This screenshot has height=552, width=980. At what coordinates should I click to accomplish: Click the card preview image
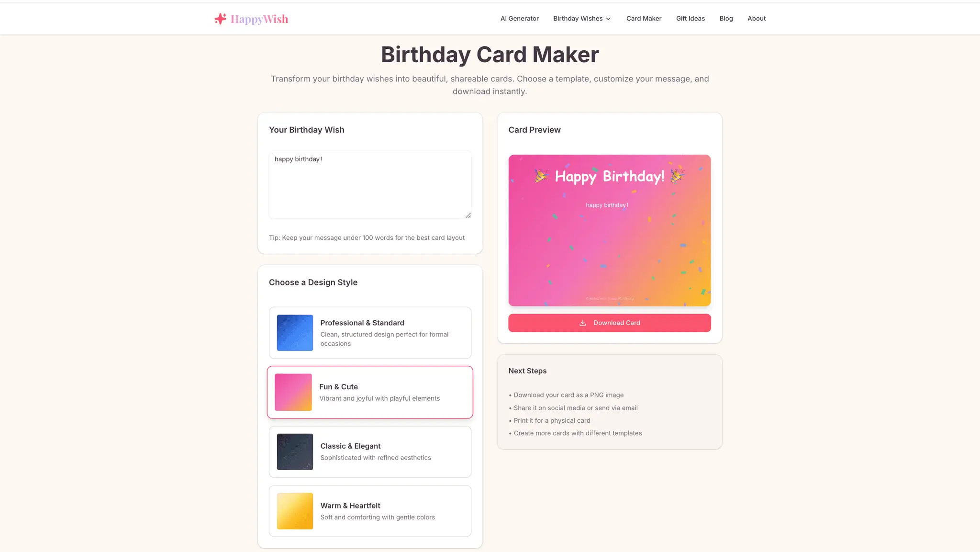tap(609, 230)
